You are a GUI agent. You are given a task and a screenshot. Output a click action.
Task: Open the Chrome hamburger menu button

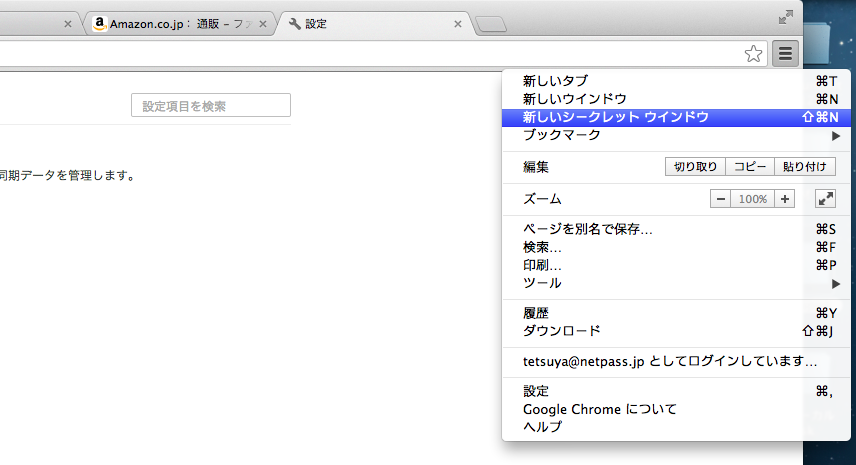pos(785,53)
